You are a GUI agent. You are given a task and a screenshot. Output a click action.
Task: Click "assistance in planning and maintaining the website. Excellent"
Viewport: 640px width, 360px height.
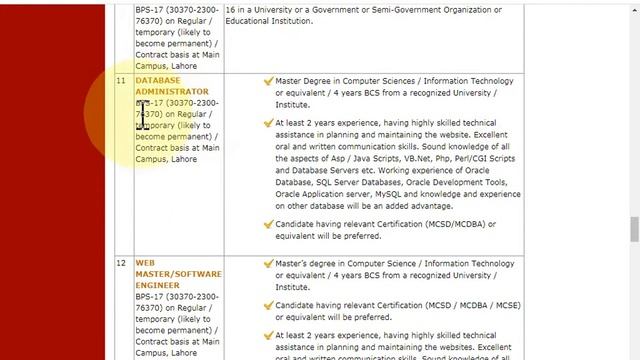coord(391,135)
